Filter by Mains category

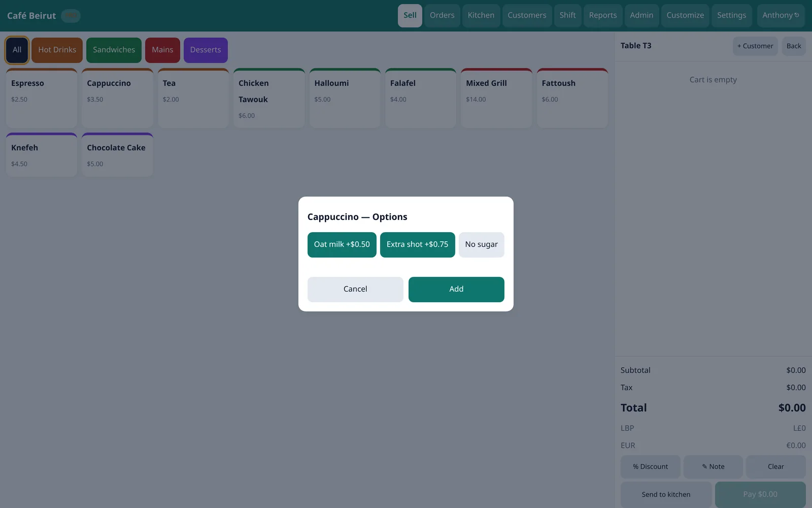click(162, 50)
